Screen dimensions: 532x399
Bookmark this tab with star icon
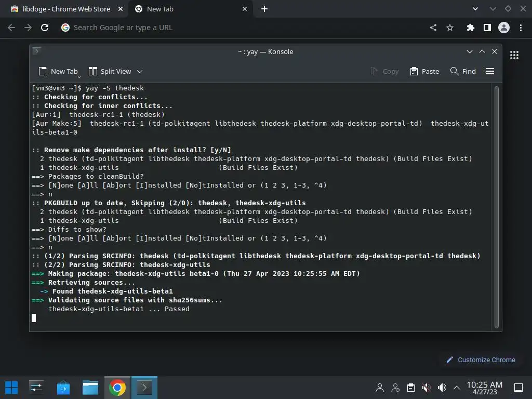tap(450, 28)
